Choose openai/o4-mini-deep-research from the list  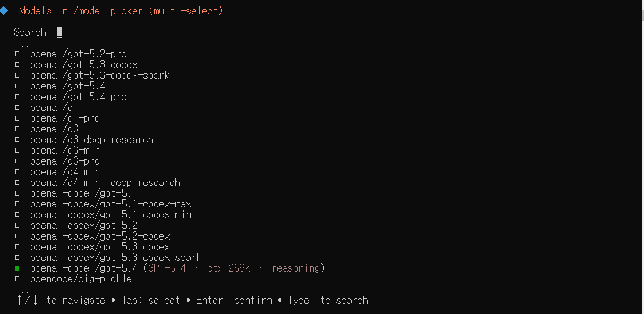click(105, 183)
